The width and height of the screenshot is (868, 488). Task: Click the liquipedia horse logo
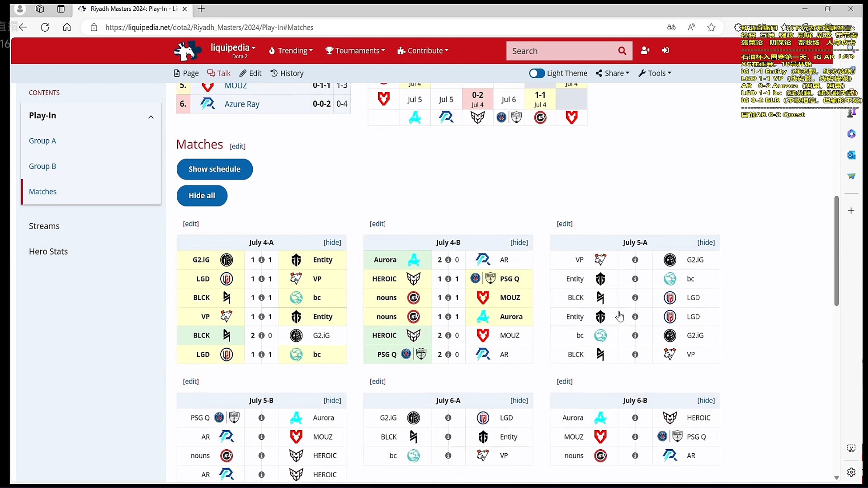187,51
